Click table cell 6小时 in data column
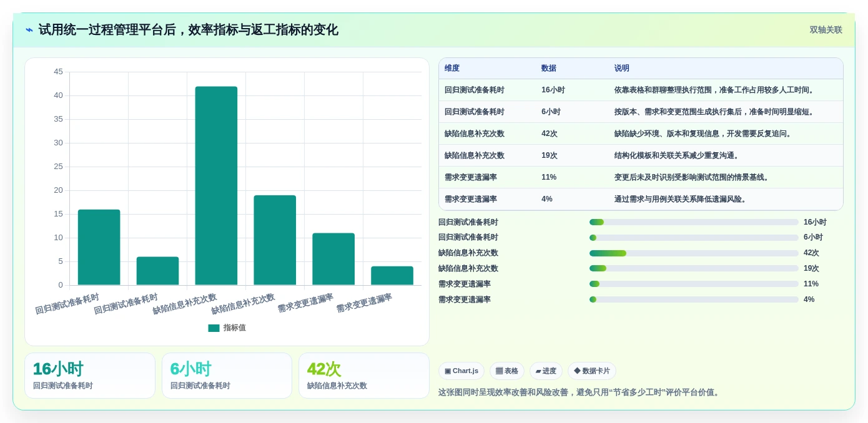868x423 pixels. 551,112
